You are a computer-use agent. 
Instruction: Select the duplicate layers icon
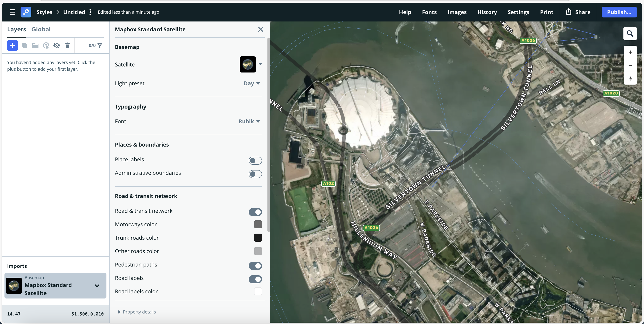coord(25,45)
